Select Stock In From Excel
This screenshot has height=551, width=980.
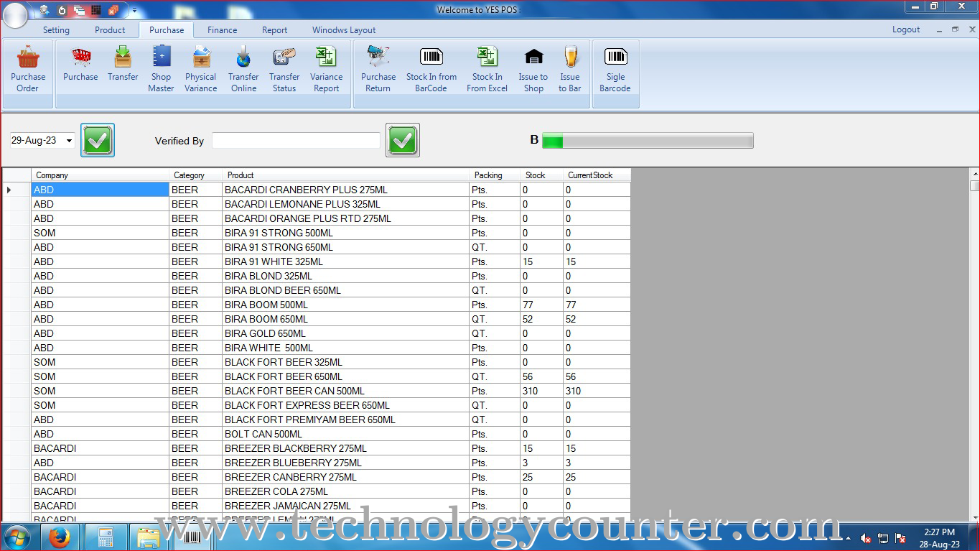[487, 70]
